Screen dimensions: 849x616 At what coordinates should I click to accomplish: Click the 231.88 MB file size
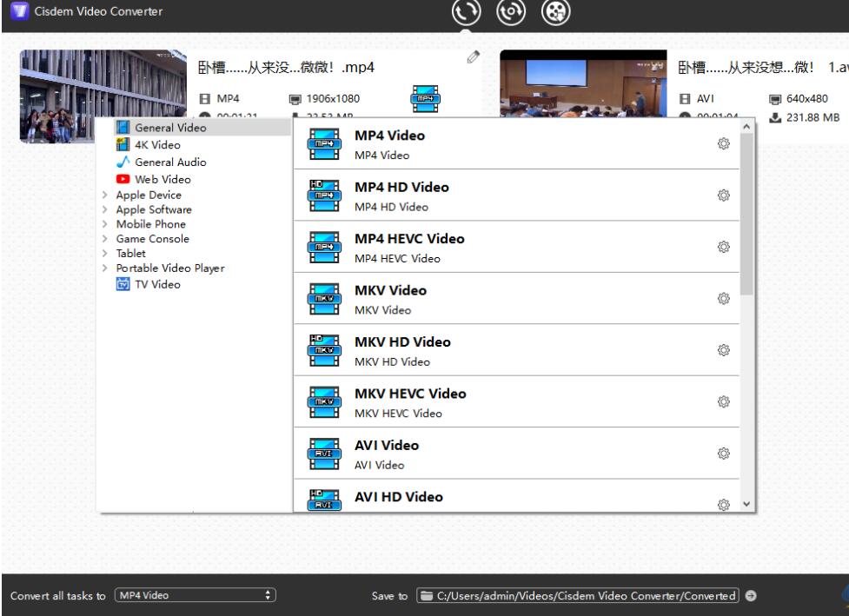pyautogui.click(x=813, y=117)
